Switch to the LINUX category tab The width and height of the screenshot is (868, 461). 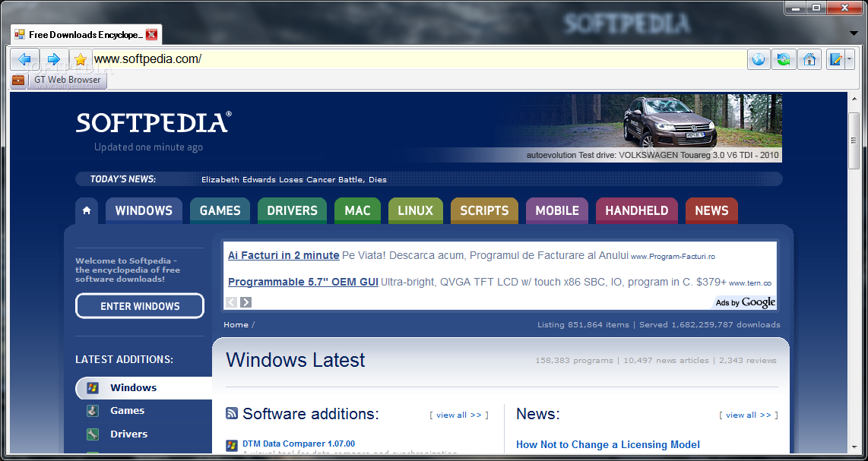[416, 211]
